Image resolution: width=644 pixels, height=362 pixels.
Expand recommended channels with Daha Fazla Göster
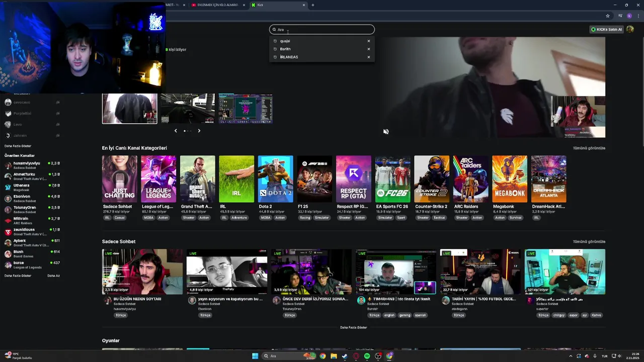18,276
